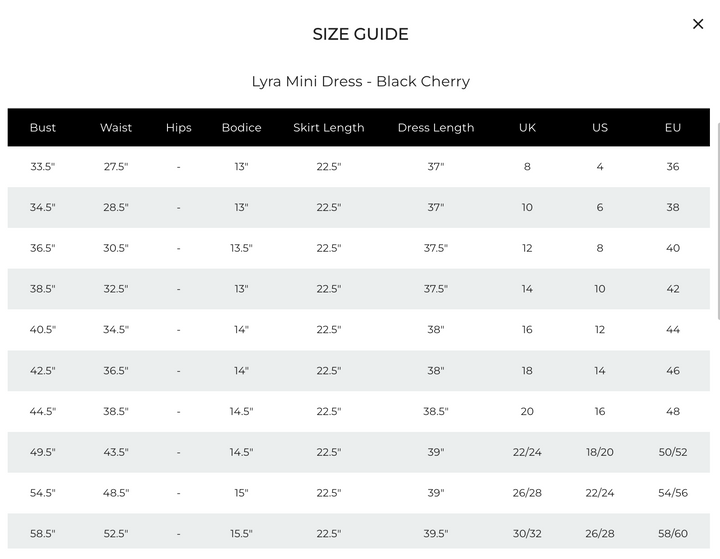
Task: Select the 52.5" waist cell
Action: click(116, 534)
